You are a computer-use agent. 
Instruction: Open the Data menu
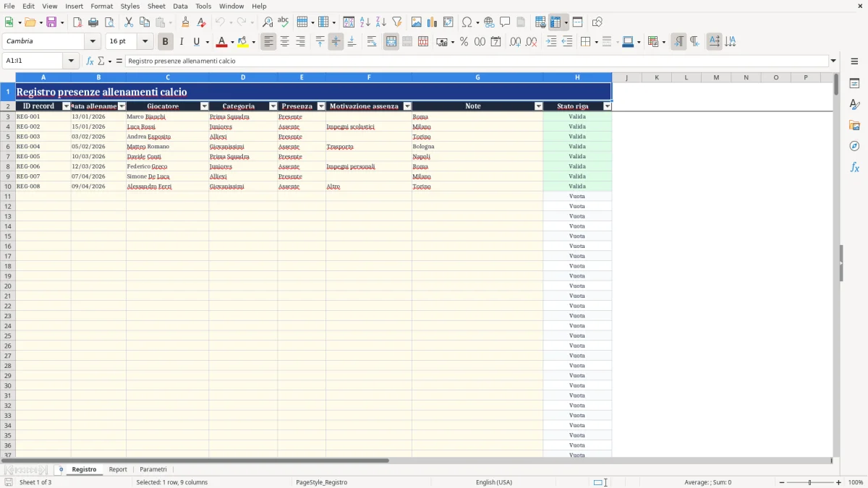pyautogui.click(x=180, y=6)
